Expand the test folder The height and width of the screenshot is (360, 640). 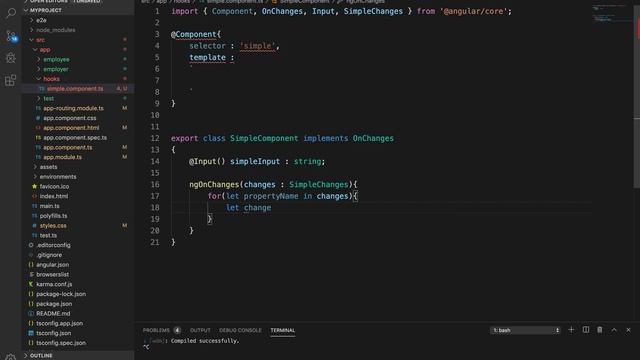pos(49,98)
